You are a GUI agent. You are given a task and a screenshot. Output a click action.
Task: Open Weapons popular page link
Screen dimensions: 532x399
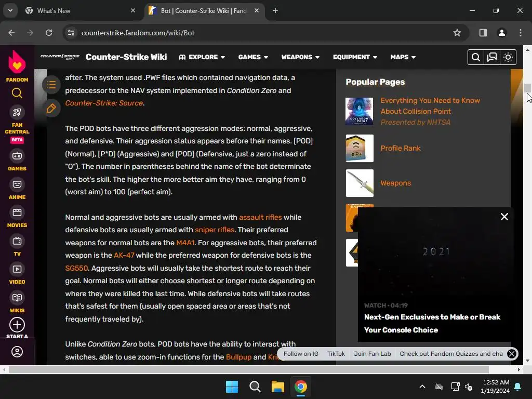pos(395,183)
